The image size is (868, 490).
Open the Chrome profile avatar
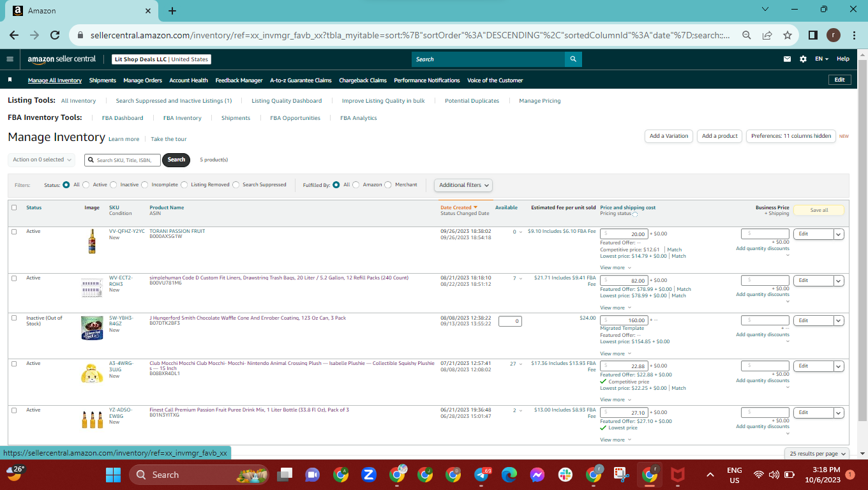click(834, 35)
